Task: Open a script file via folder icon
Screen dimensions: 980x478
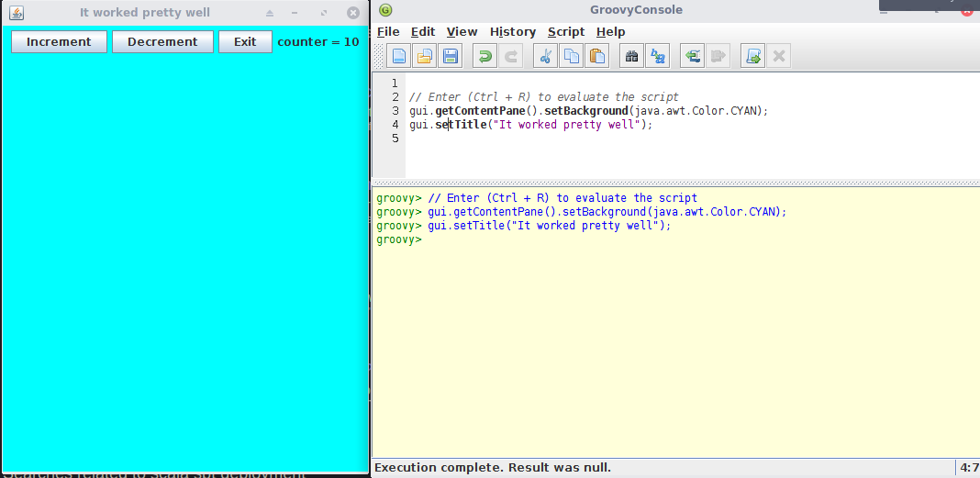Action: pyautogui.click(x=424, y=56)
